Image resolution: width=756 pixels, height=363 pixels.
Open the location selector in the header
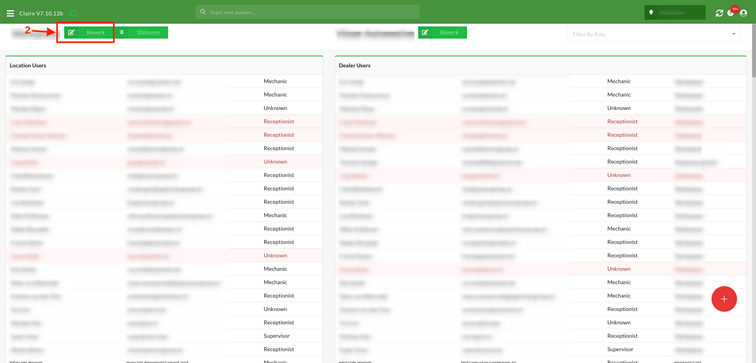[x=675, y=13]
